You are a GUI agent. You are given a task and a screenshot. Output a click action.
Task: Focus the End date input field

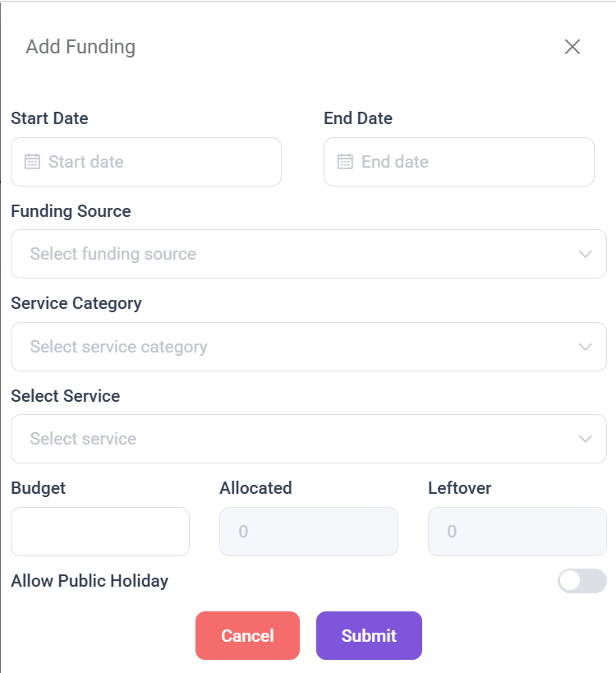coord(468,162)
